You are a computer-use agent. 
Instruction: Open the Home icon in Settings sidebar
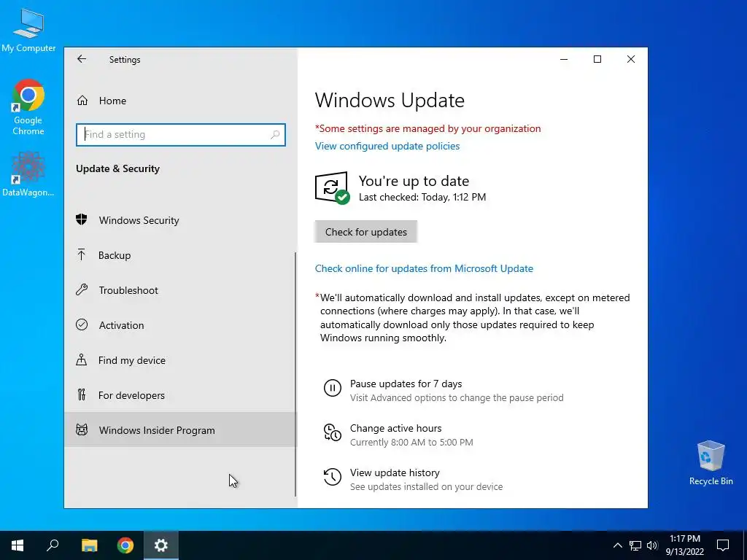tap(82, 101)
